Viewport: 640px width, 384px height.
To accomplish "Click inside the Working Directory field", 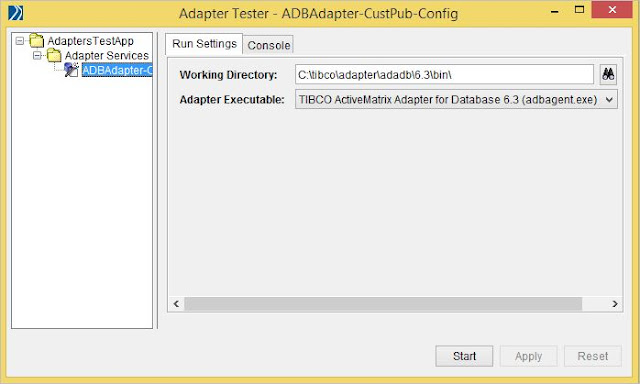I will [x=444, y=75].
